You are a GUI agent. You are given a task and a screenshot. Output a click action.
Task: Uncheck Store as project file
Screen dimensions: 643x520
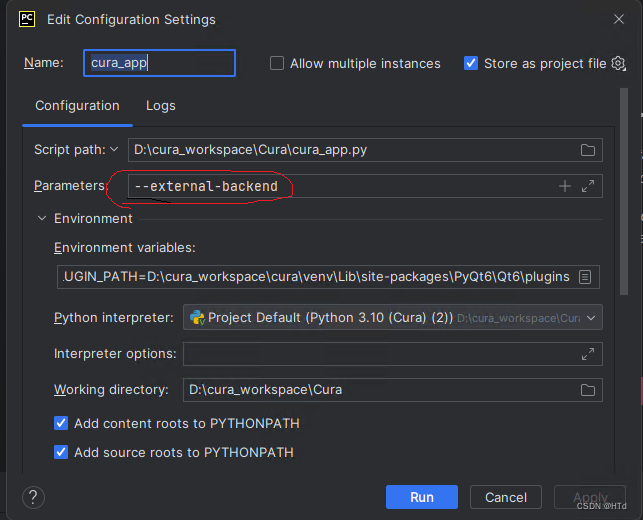coord(471,63)
